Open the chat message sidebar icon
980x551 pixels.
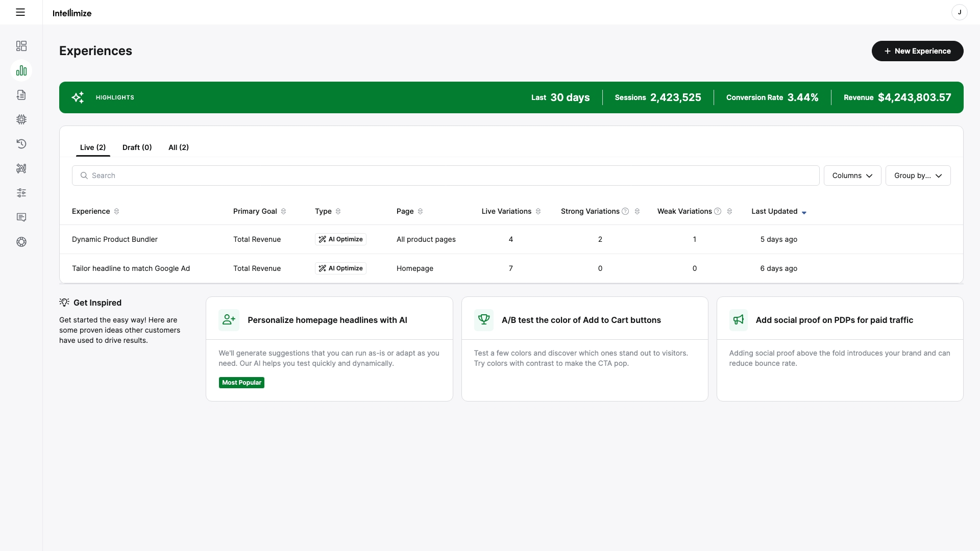tap(21, 217)
